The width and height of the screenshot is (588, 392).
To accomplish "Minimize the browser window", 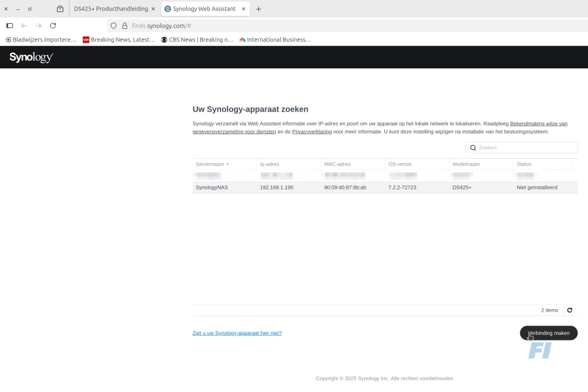I will point(18,9).
